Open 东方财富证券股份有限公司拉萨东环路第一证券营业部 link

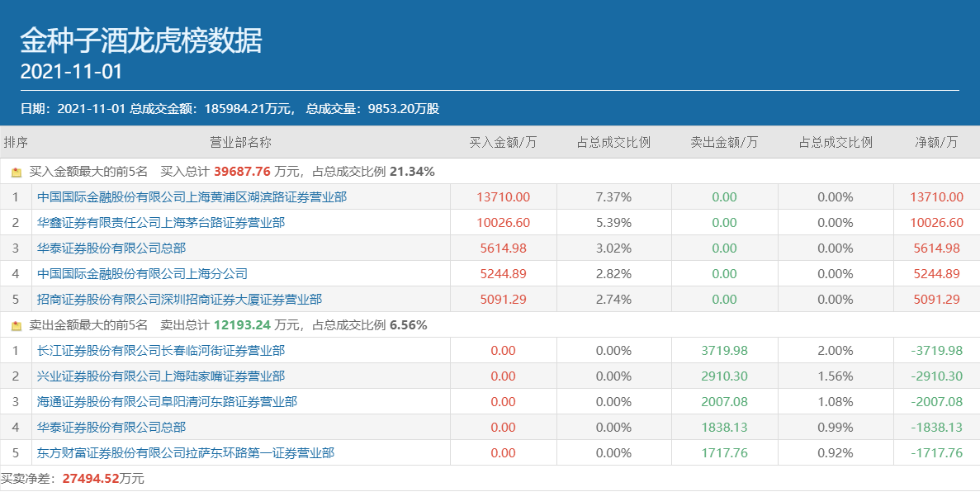[186, 453]
